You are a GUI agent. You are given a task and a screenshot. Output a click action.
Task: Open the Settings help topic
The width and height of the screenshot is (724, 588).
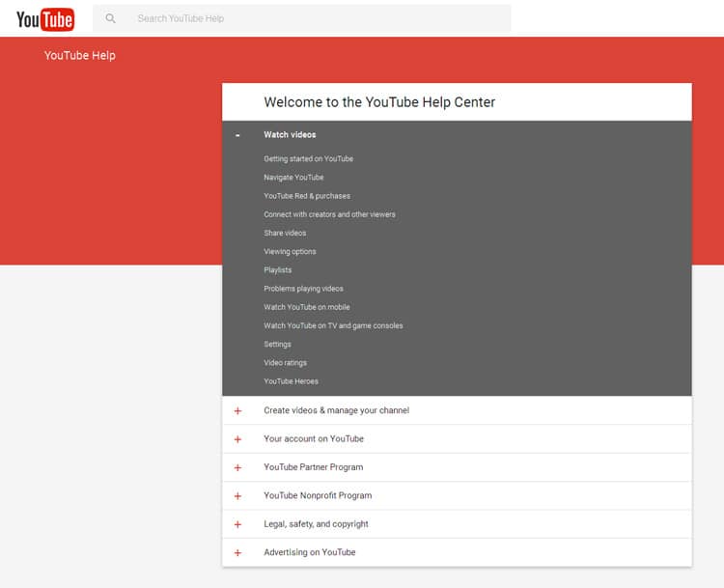(277, 344)
